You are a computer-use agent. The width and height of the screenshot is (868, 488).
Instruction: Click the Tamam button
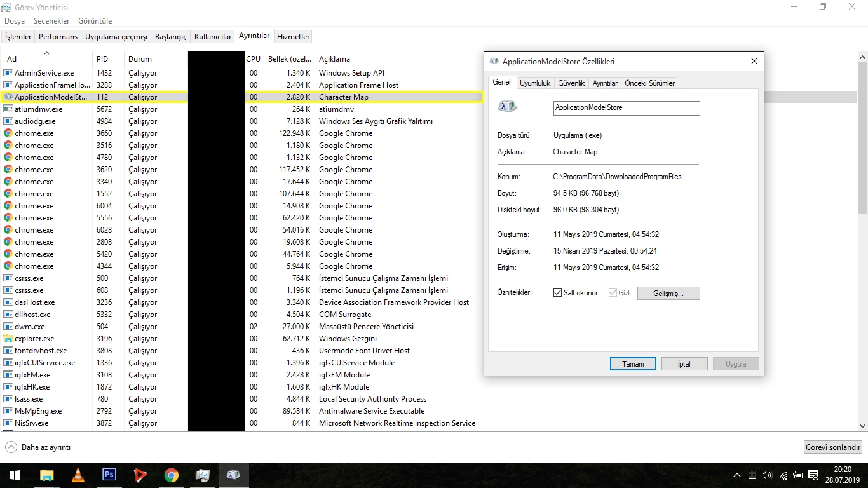click(633, 364)
